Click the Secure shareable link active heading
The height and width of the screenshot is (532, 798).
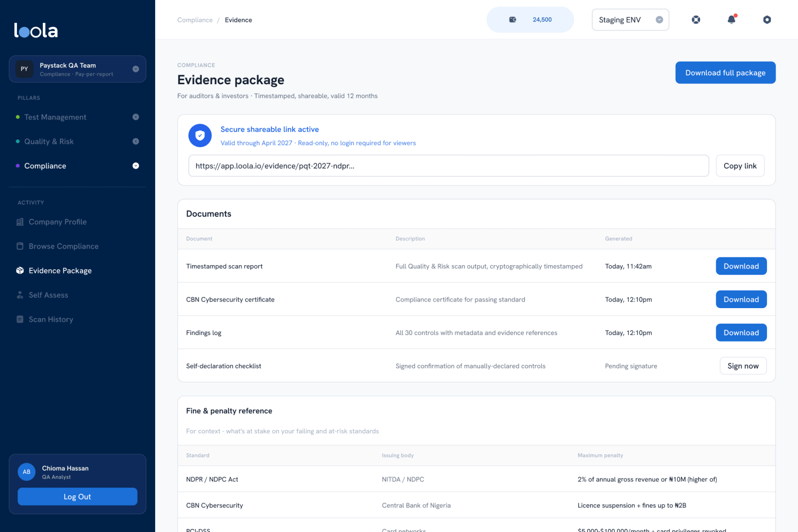tap(269, 129)
